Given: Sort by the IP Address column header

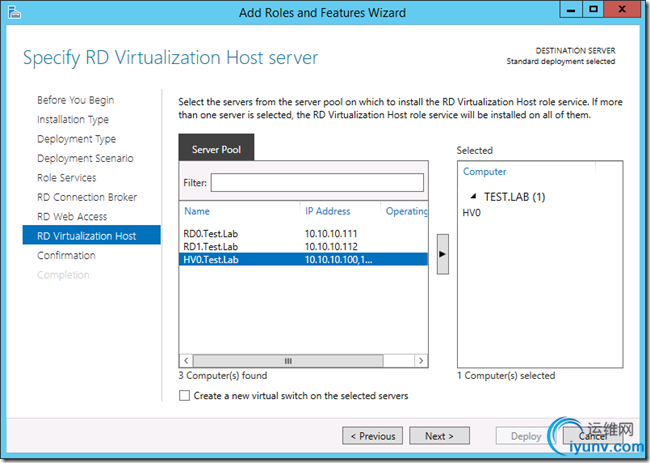Looking at the screenshot, I should point(340,211).
